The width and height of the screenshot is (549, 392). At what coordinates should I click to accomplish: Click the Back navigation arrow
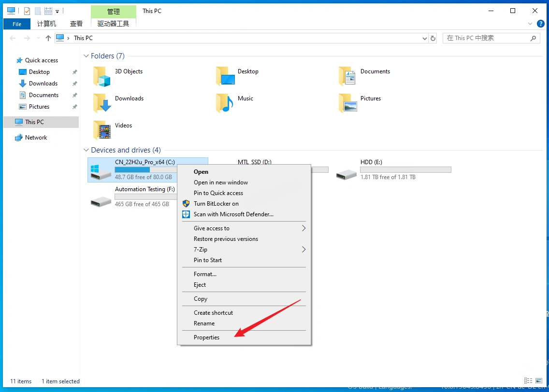coord(13,38)
